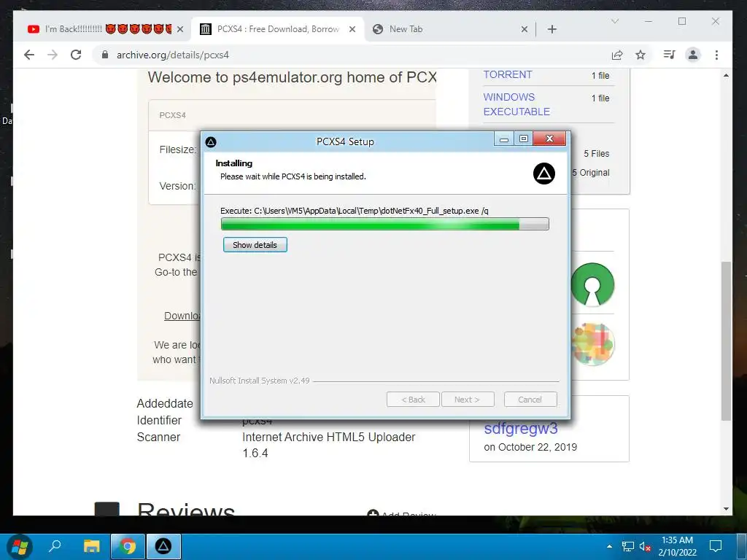
Task: Click the page scrollbar thumb
Action: [726, 341]
